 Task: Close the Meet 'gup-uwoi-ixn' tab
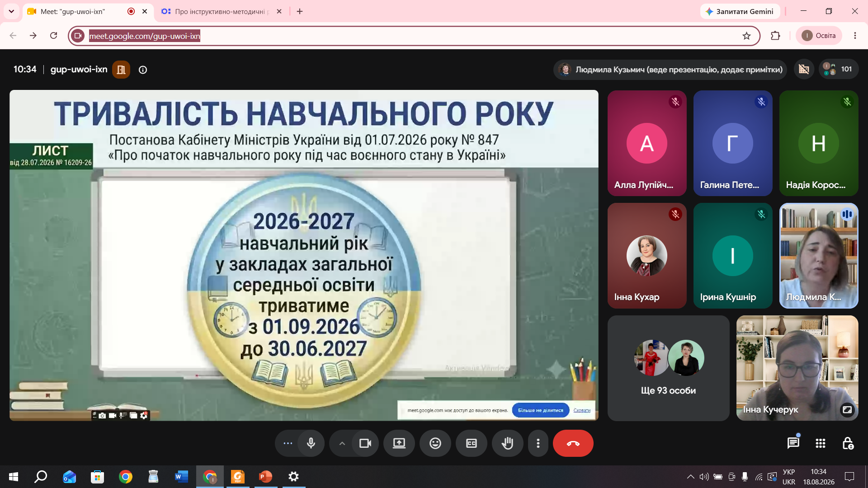point(145,11)
